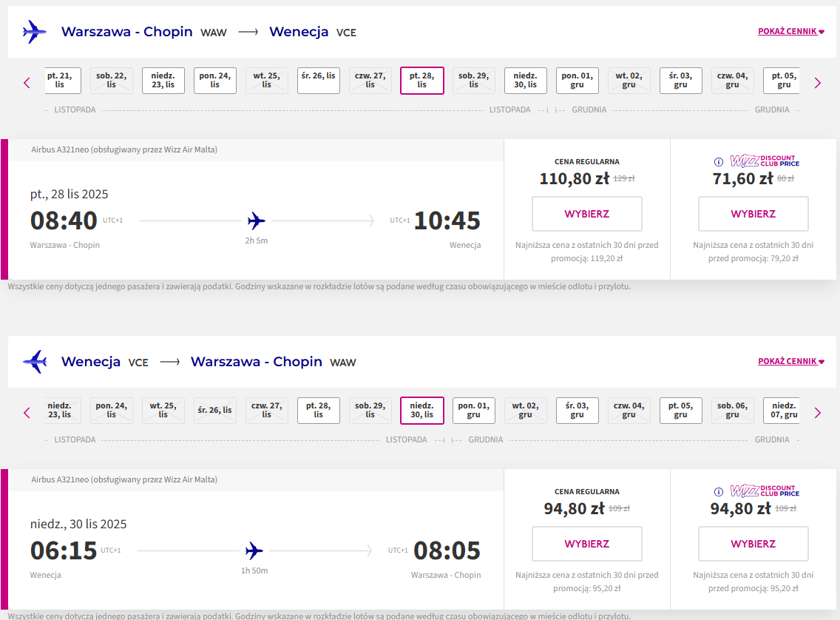Viewport: 840px width, 620px height.
Task: Choose outbound Wizz Discount Club 71,60 zł Wybierz
Action: point(753,214)
